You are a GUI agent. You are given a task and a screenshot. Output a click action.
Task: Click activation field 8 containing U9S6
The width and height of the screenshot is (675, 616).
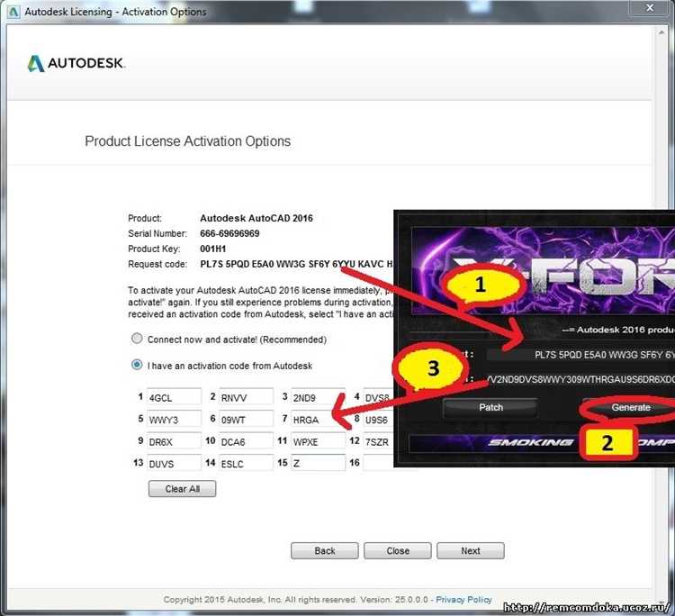[x=379, y=419]
